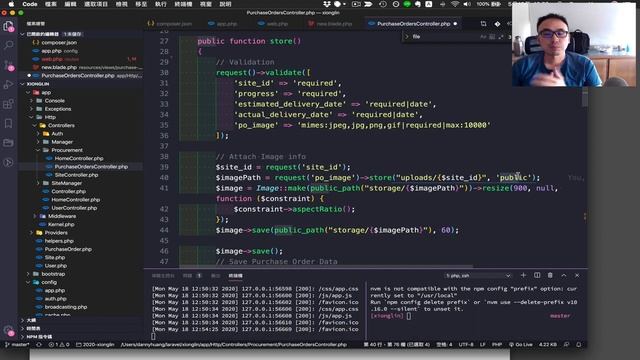The height and width of the screenshot is (360, 640).
Task: Open SiteController.php in the file tree
Action: (76, 175)
